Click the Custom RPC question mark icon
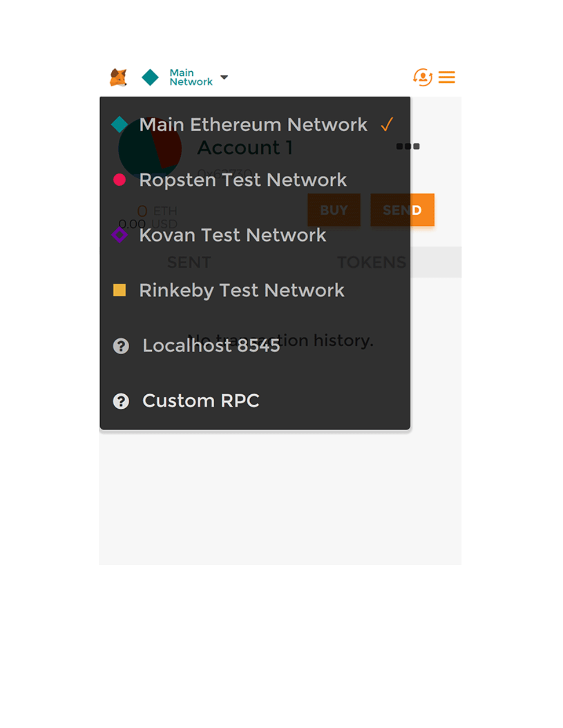Image resolution: width=563 pixels, height=728 pixels. click(121, 401)
